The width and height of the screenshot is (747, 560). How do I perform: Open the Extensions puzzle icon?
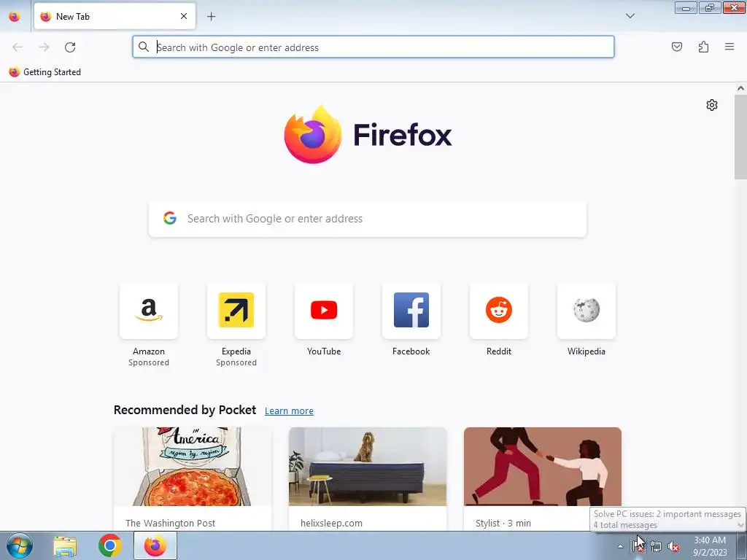click(x=703, y=47)
